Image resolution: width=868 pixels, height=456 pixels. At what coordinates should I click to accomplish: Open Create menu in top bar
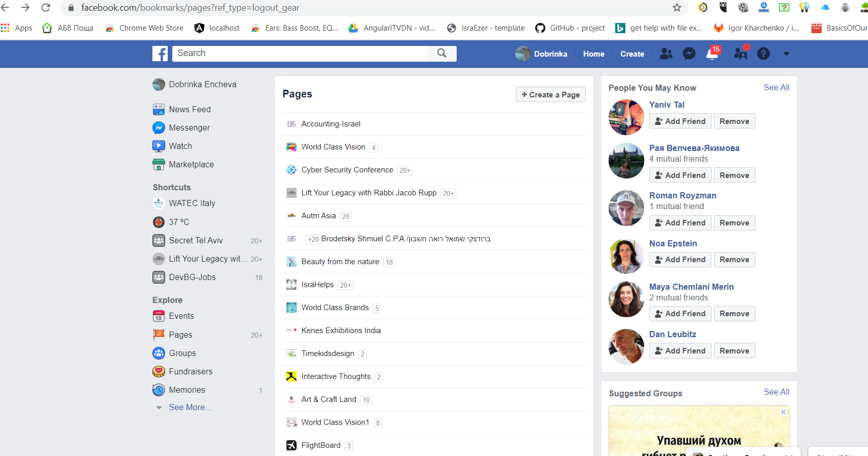(632, 54)
